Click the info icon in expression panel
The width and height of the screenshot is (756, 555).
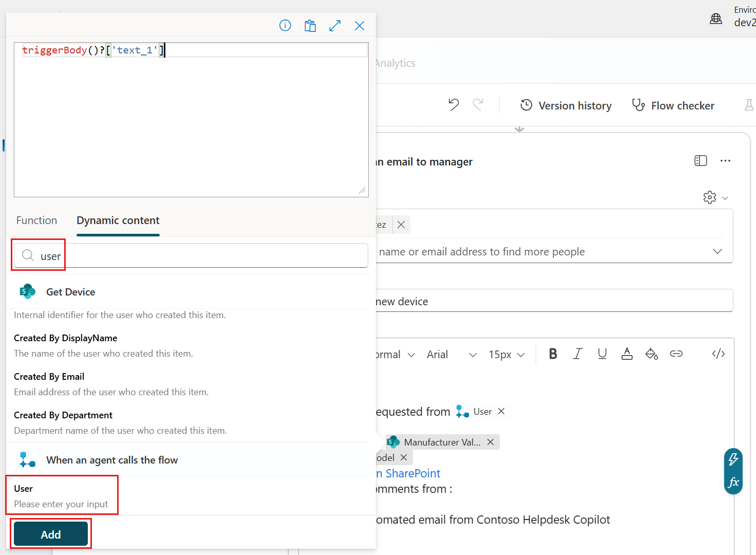tap(285, 26)
